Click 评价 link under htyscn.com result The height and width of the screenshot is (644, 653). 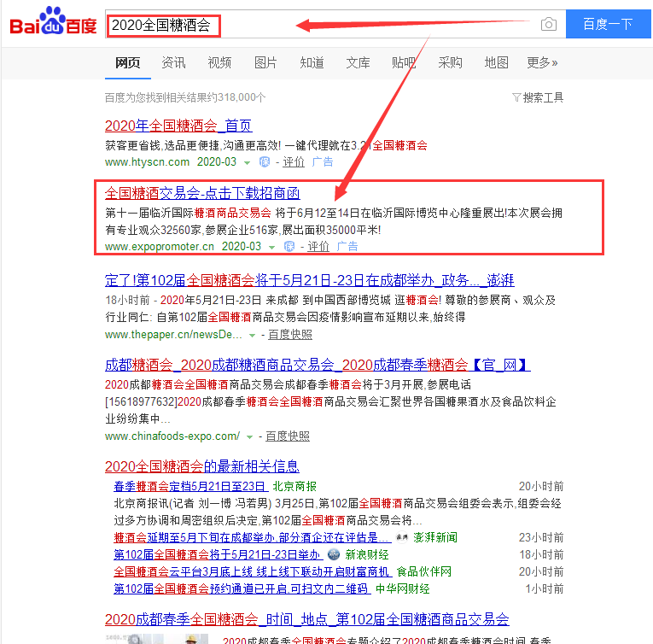click(294, 161)
